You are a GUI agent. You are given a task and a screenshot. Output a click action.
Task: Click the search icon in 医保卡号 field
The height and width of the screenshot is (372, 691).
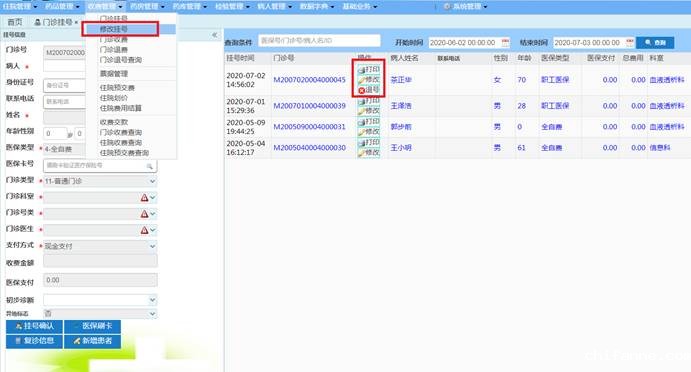[x=149, y=166]
